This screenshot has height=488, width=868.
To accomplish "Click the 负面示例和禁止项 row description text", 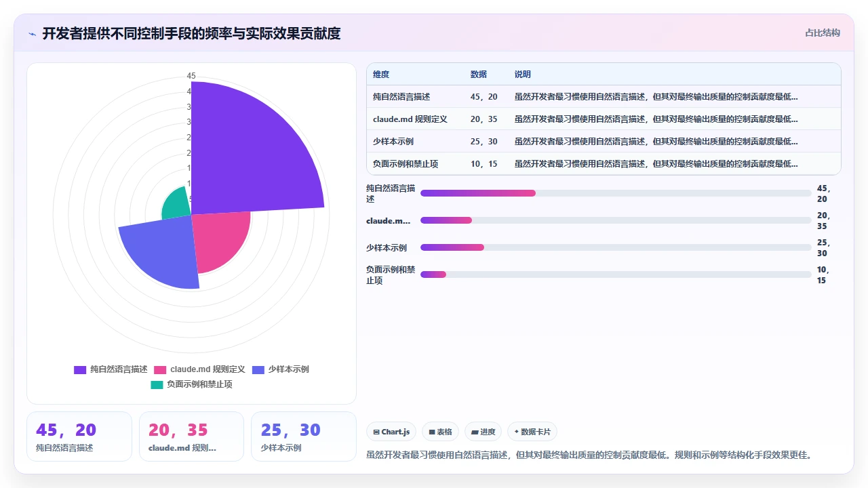I will click(x=656, y=164).
